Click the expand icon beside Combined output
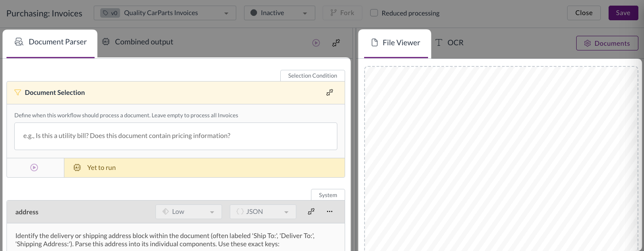 [336, 43]
